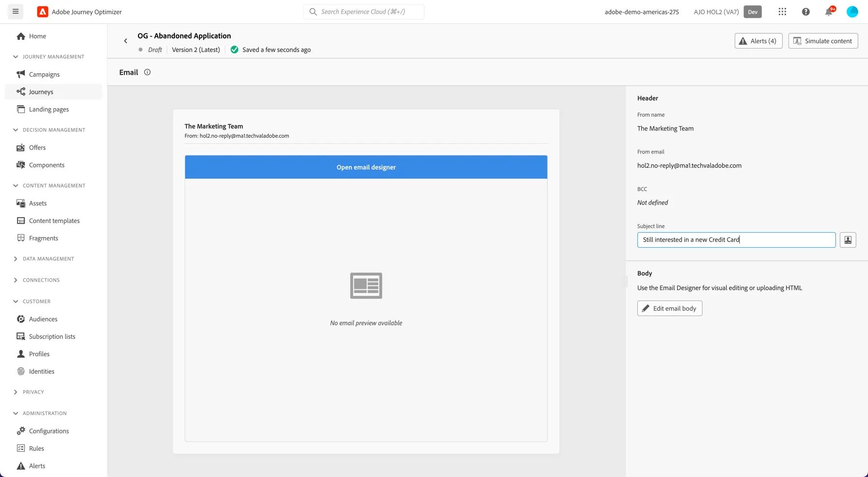This screenshot has width=868, height=477.
Task: Click Open email designer button
Action: point(366,167)
